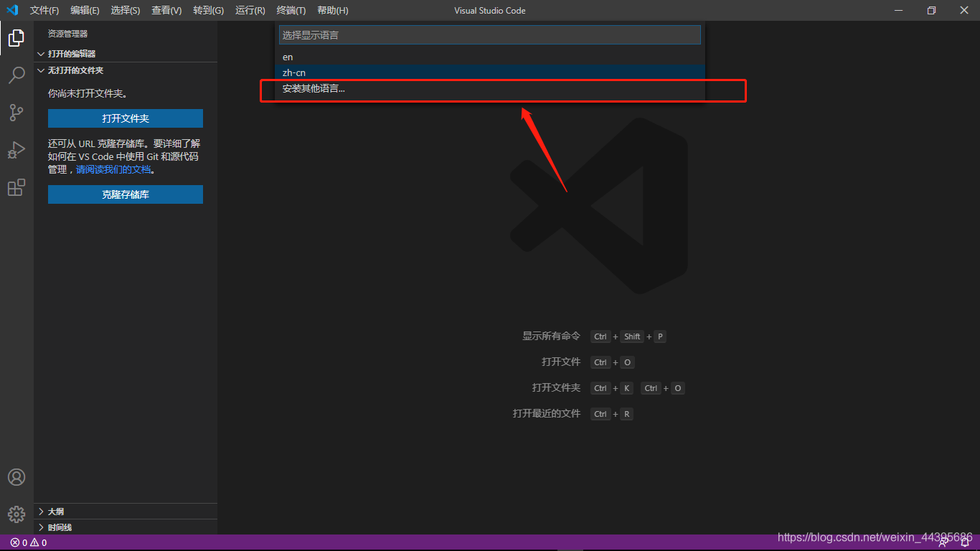Collapse the 无打开的文件夹 section
Screen dimensions: 980x551
pyautogui.click(x=126, y=70)
